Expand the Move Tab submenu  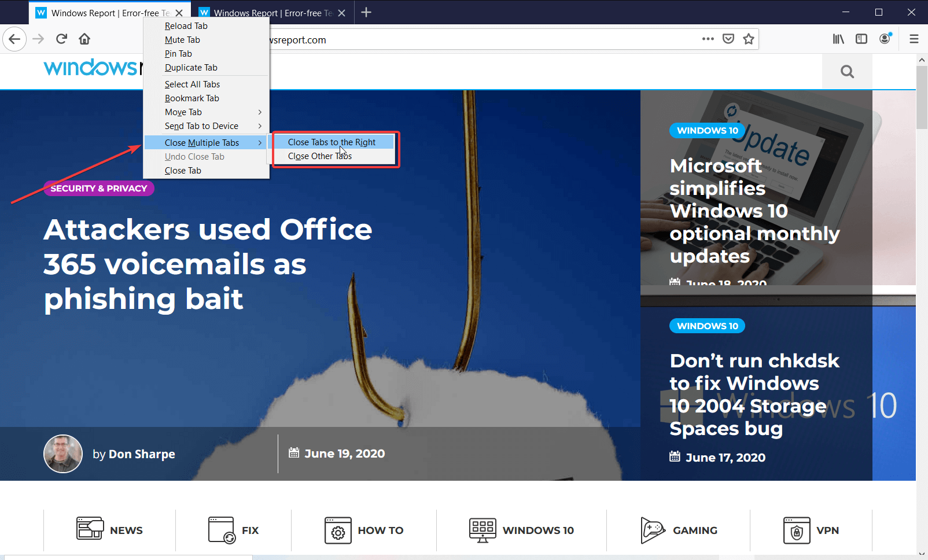207,112
